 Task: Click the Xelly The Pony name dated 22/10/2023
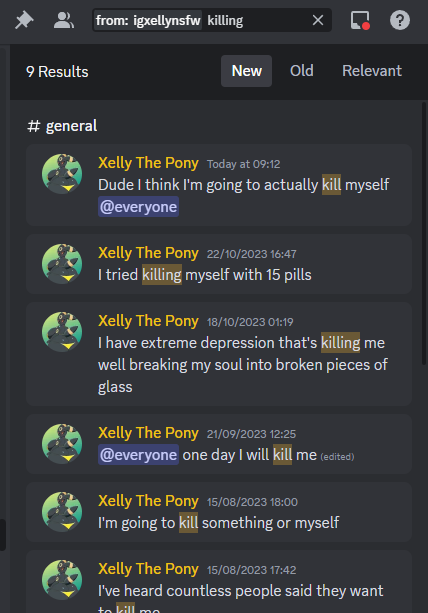click(148, 253)
